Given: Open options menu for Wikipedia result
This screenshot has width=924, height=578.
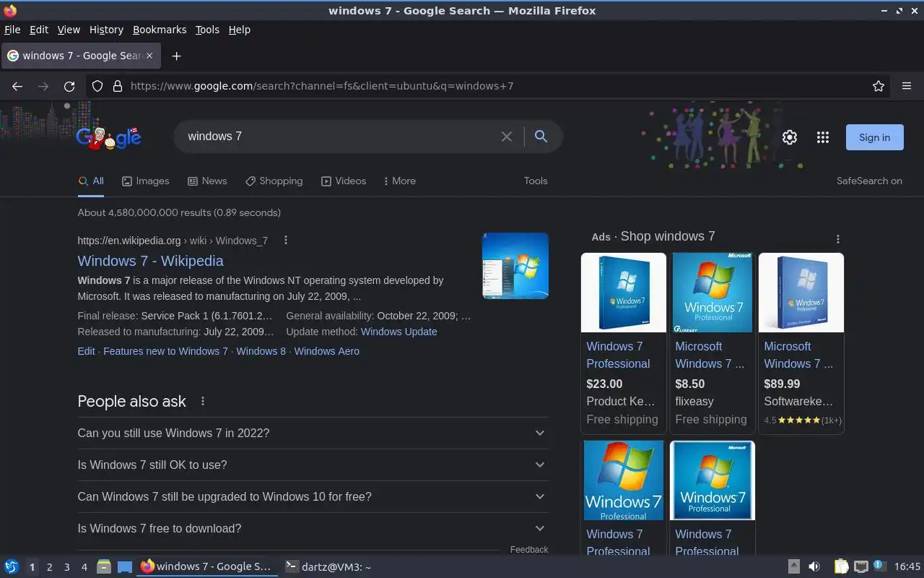Looking at the screenshot, I should coord(286,240).
